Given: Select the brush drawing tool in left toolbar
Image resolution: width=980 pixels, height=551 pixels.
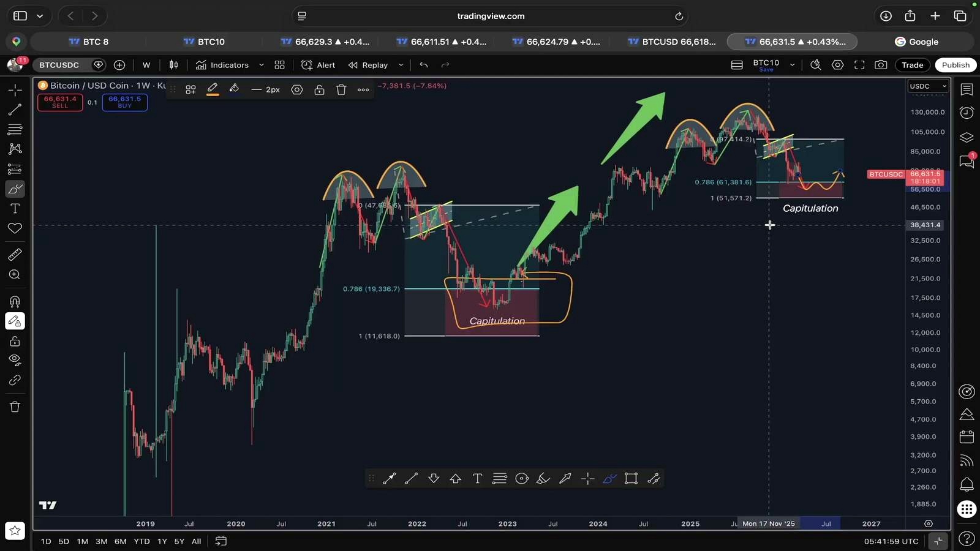Looking at the screenshot, I should [x=15, y=189].
